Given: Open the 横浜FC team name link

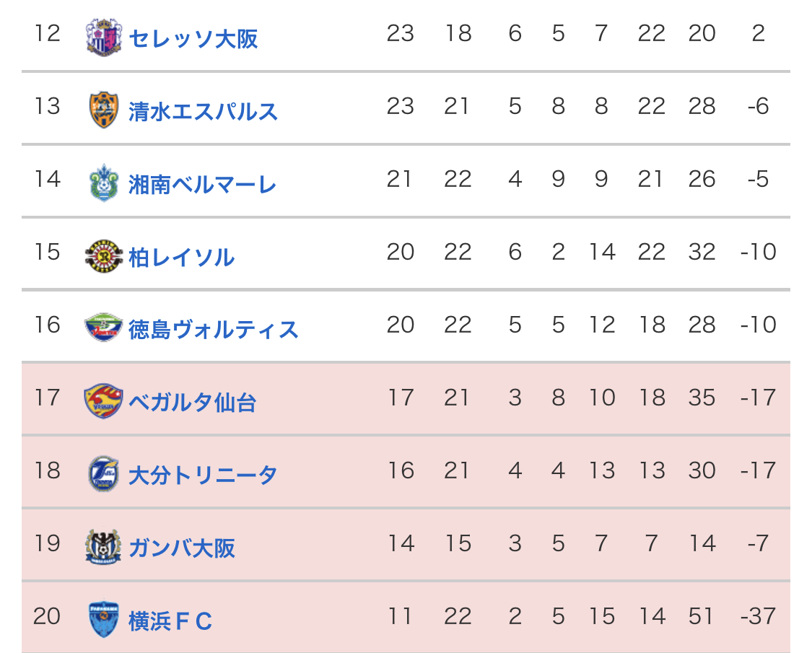Looking at the screenshot, I should (x=170, y=621).
